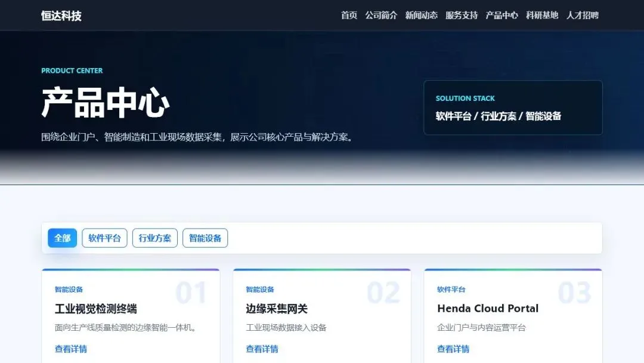The height and width of the screenshot is (363, 644).
Task: Filter products by 行业方案
Action: [155, 238]
